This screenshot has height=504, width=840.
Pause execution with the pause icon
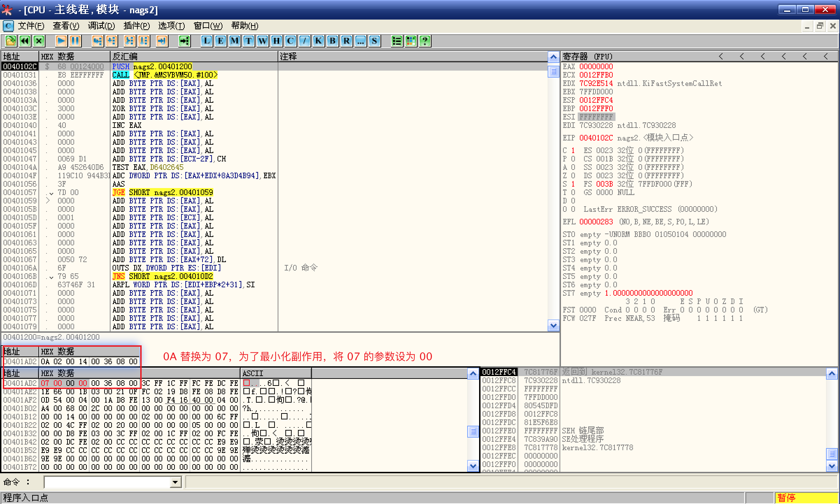pos(75,41)
